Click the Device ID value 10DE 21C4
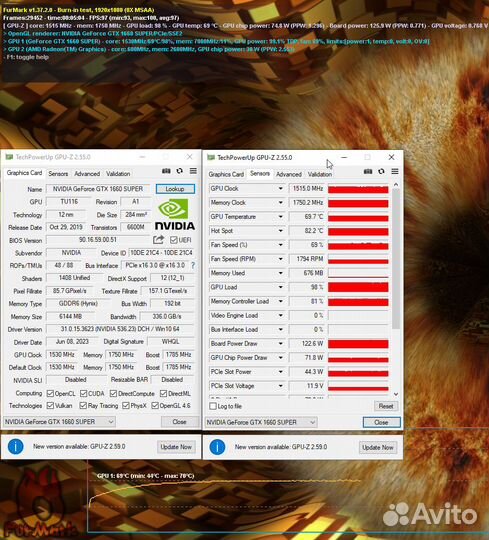489x540 pixels. 161,253
